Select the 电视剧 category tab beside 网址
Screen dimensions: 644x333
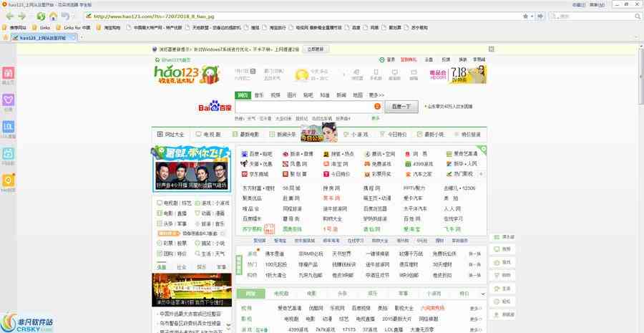(x=281, y=294)
